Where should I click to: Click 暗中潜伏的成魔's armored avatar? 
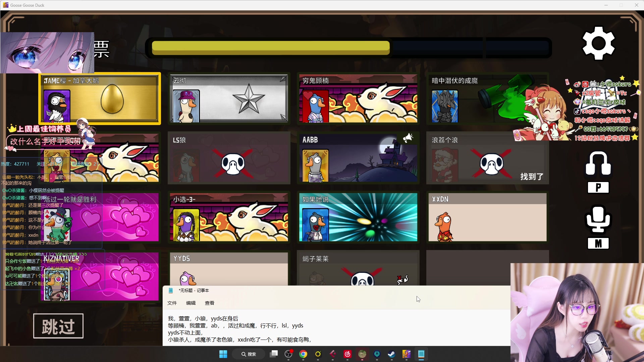445,106
